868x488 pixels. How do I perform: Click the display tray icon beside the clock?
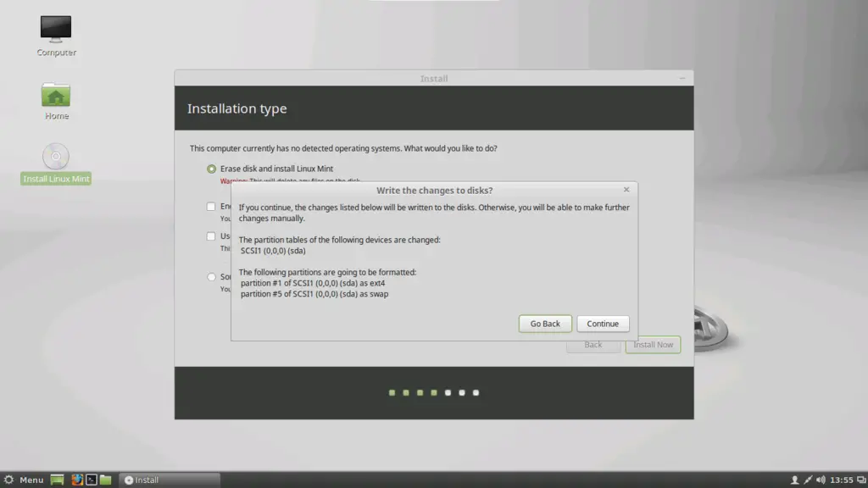[861, 480]
